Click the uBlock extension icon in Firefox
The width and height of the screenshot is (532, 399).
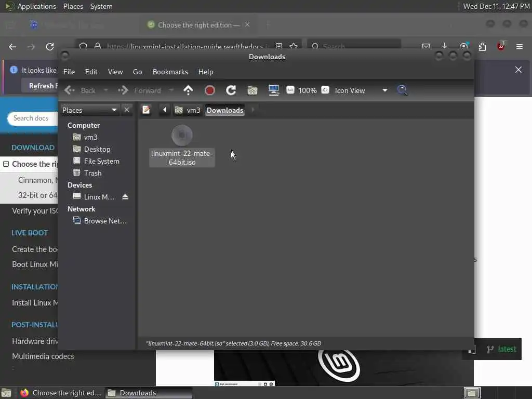coord(501,46)
